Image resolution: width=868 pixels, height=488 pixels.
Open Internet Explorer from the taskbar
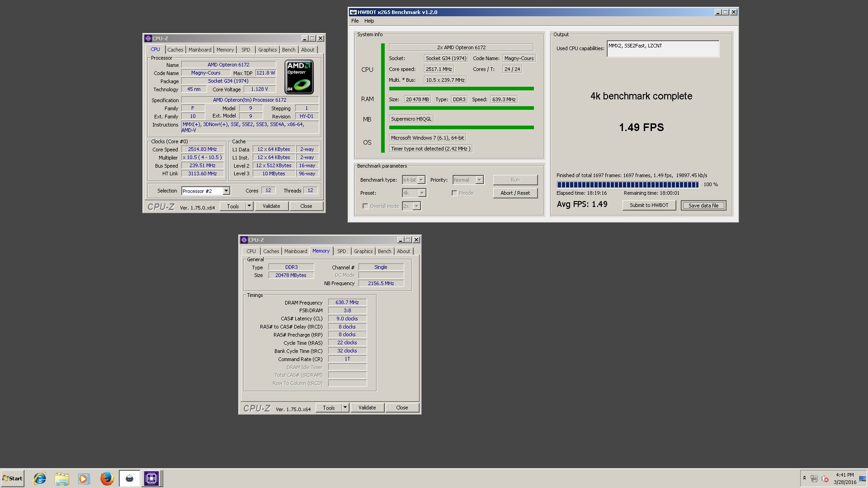[x=40, y=479]
